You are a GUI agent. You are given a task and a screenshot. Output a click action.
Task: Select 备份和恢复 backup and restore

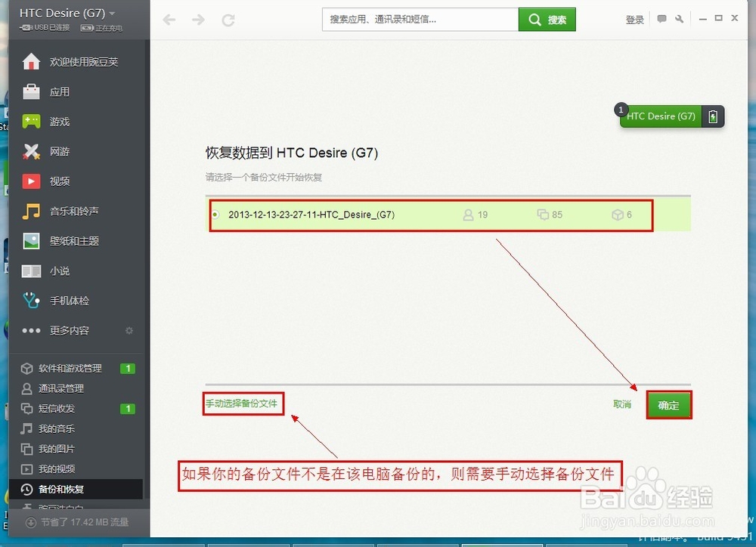(76, 489)
